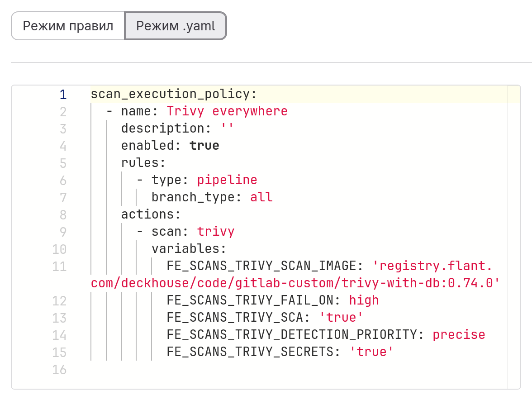Click the FE_SCANS_TRIVY_FAIL_ON variable name

point(250,300)
